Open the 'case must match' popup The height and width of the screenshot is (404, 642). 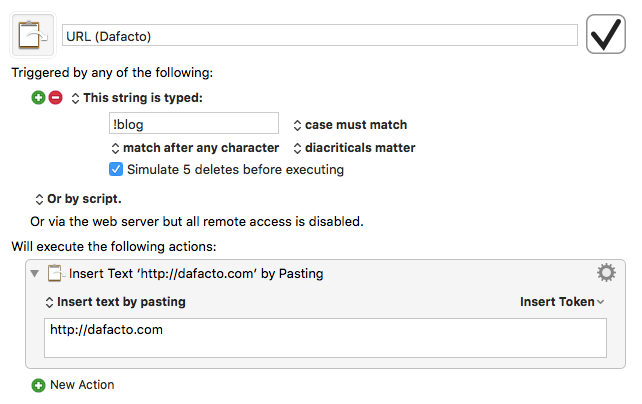click(x=350, y=125)
